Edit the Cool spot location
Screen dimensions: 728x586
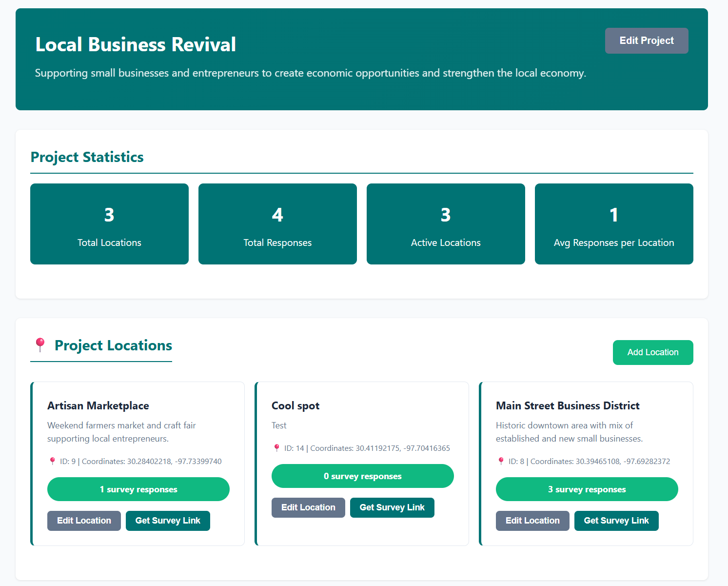tap(308, 507)
